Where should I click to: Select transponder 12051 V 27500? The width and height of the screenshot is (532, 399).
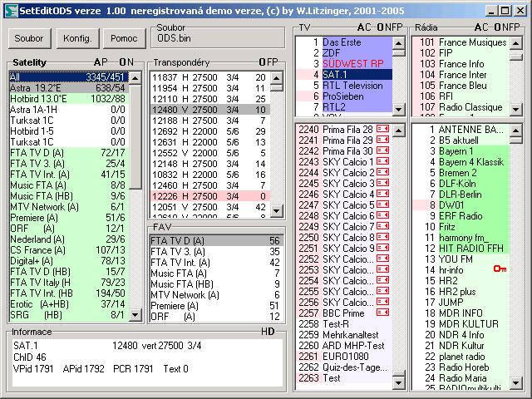[209, 207]
